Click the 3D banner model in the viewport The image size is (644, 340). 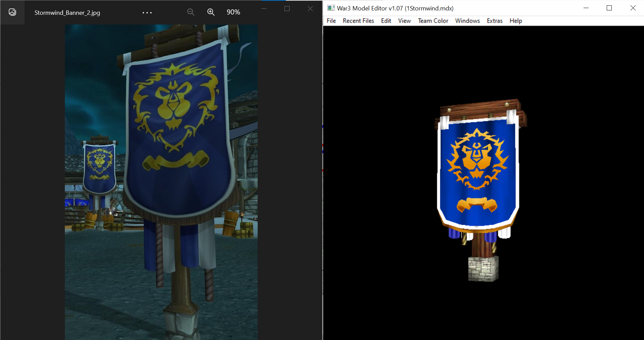click(480, 190)
